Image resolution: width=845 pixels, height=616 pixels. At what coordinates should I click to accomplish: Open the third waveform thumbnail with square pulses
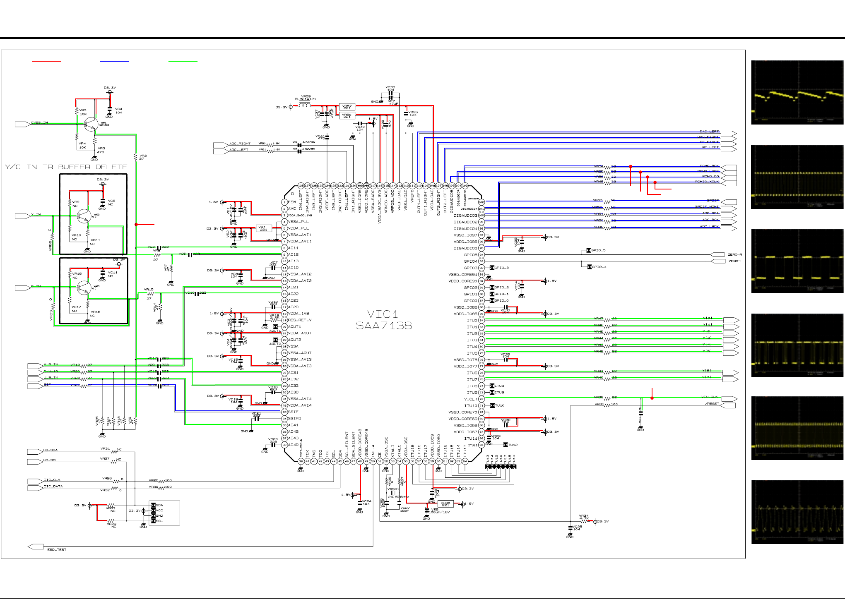(x=797, y=261)
